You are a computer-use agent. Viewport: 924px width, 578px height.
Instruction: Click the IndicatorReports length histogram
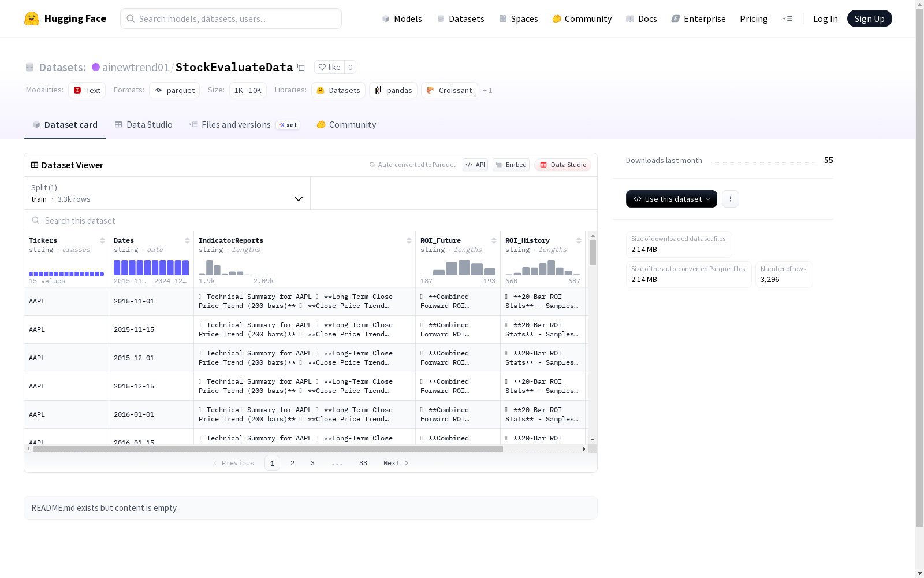tap(236, 268)
